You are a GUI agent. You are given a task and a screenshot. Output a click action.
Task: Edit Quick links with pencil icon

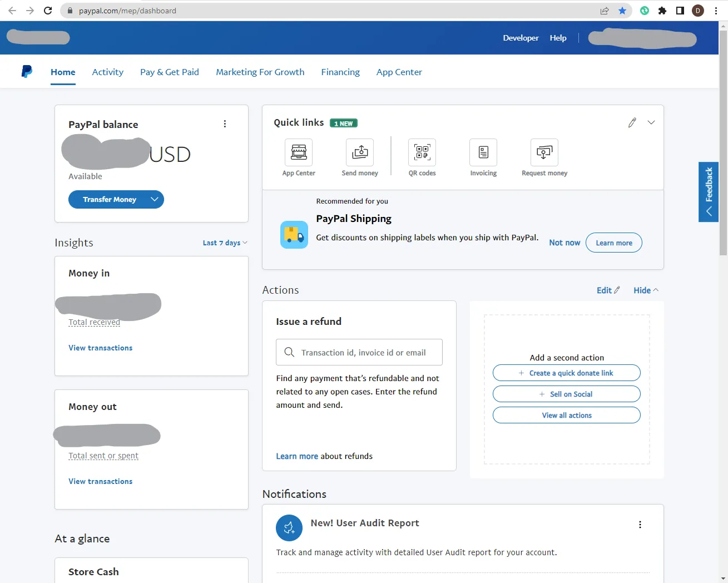(x=632, y=122)
